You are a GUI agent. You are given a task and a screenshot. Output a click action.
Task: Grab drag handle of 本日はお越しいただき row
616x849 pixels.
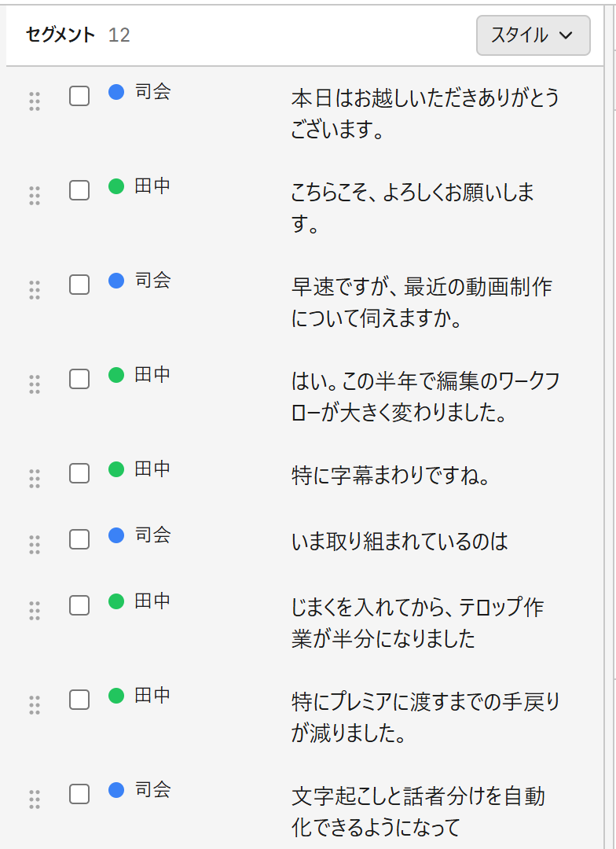coord(35,101)
